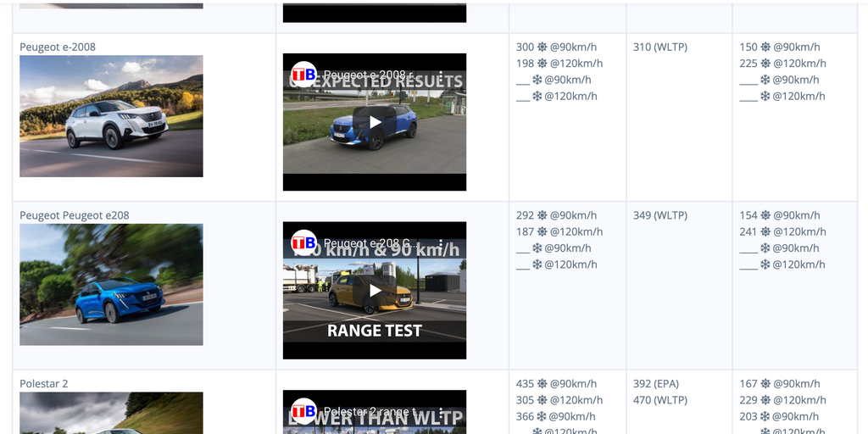Viewport: 868px width, 434px height.
Task: Click the 310 (WLTP) range value
Action: click(660, 47)
